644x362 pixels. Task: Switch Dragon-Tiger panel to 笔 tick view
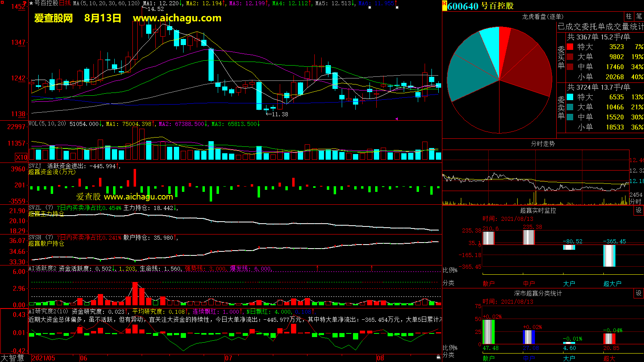[x=639, y=16]
